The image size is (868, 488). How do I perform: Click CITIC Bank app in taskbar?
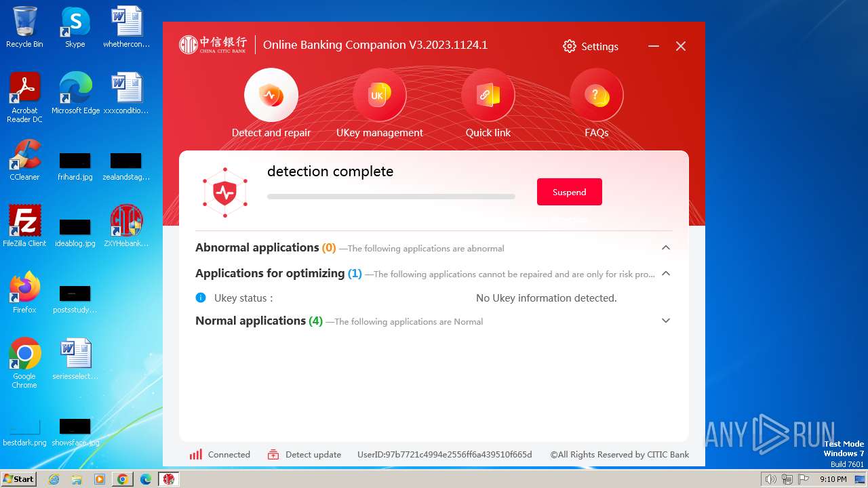click(x=169, y=479)
